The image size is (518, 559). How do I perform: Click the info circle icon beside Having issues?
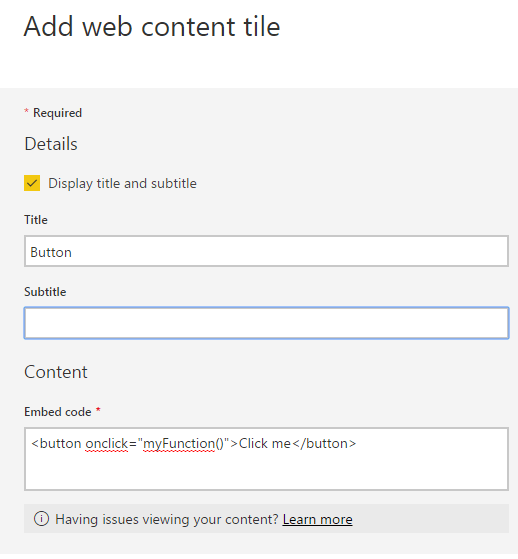click(41, 519)
